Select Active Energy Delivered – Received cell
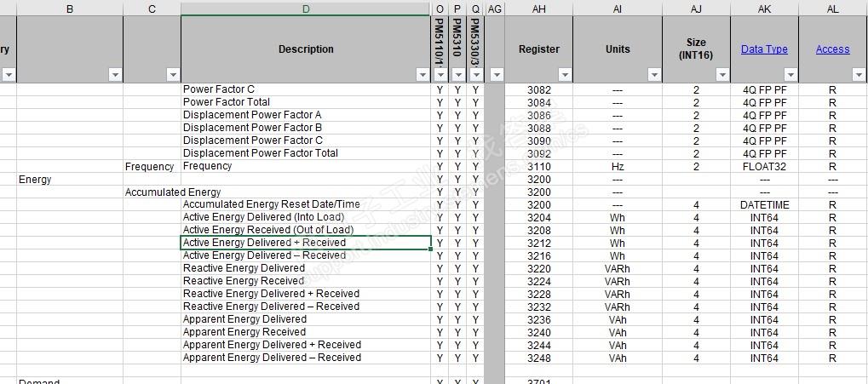Screen dimensions: 868x384 (306, 255)
